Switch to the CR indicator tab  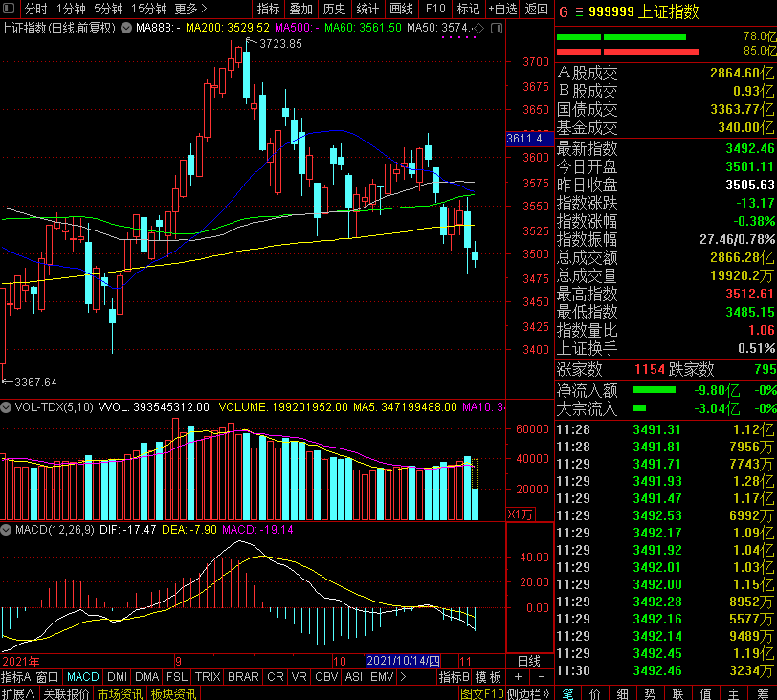[x=276, y=677]
